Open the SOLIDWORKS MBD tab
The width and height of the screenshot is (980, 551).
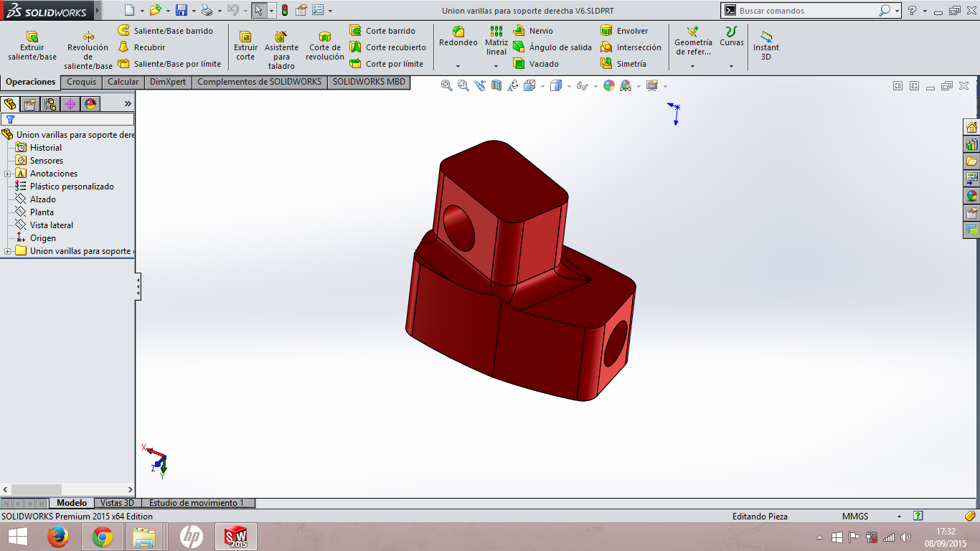[x=369, y=82]
